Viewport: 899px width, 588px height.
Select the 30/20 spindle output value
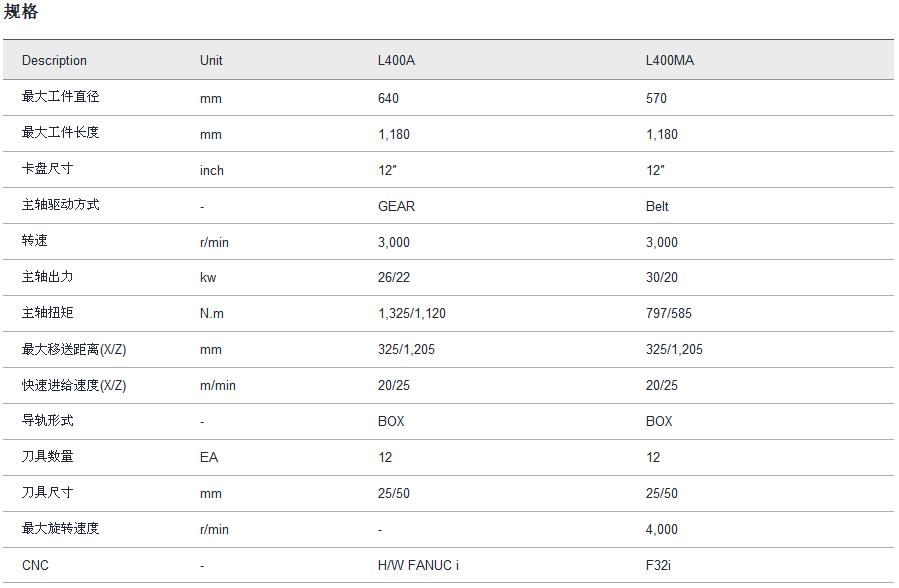pos(662,278)
